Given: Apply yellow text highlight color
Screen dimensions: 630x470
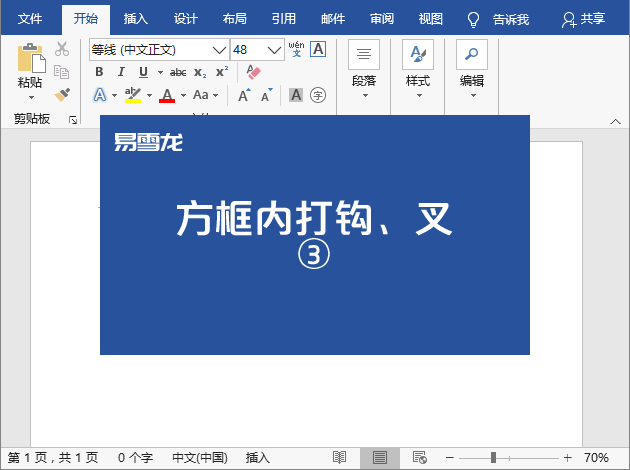Looking at the screenshot, I should tap(133, 95).
